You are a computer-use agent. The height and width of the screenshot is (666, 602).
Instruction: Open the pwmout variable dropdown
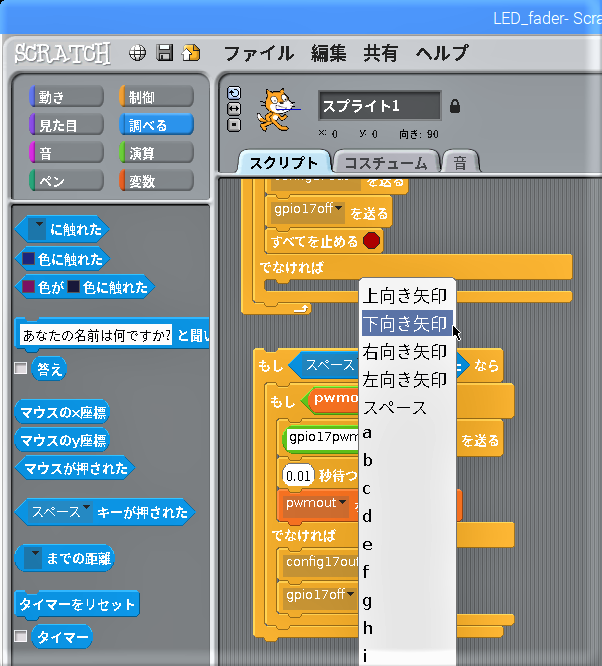(x=342, y=502)
